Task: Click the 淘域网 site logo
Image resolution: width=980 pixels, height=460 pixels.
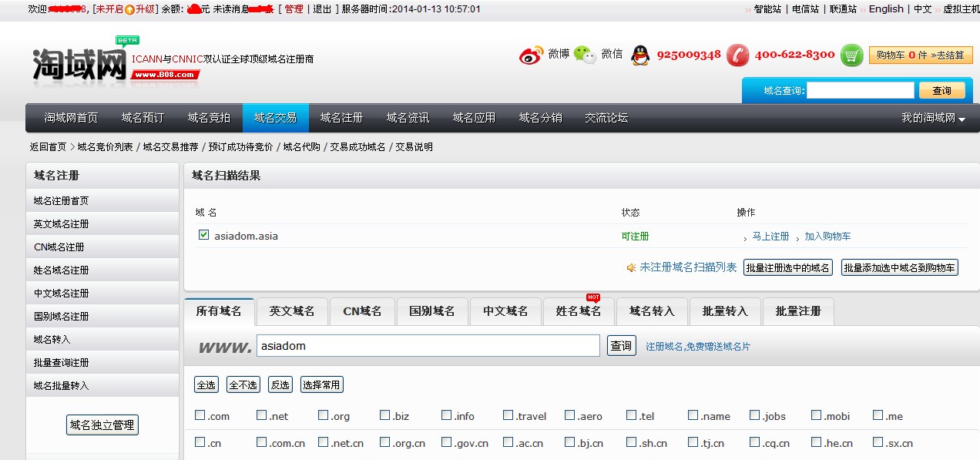Action: 79,63
